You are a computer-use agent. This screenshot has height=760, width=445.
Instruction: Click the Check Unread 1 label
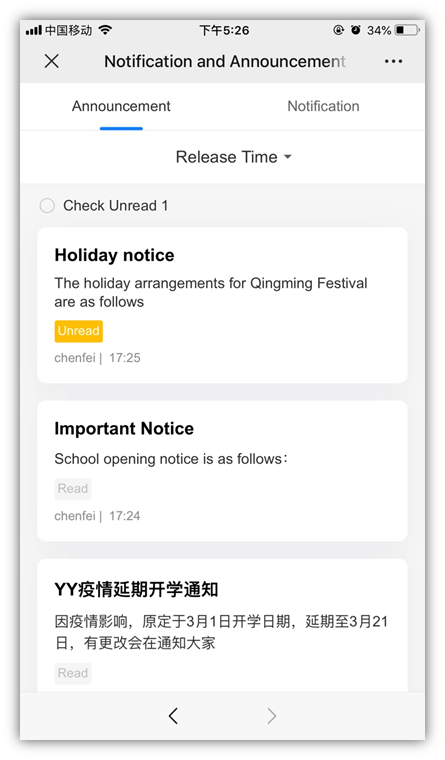(x=115, y=206)
